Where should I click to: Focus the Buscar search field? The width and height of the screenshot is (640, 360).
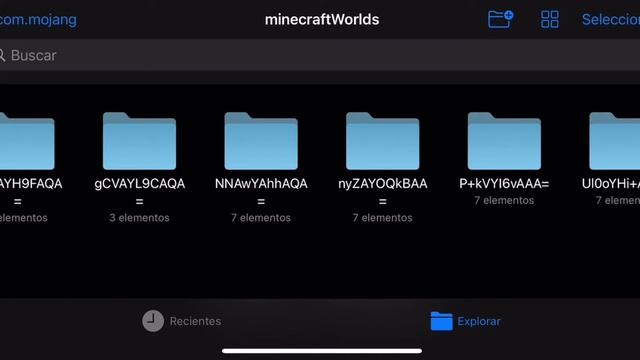[x=320, y=55]
